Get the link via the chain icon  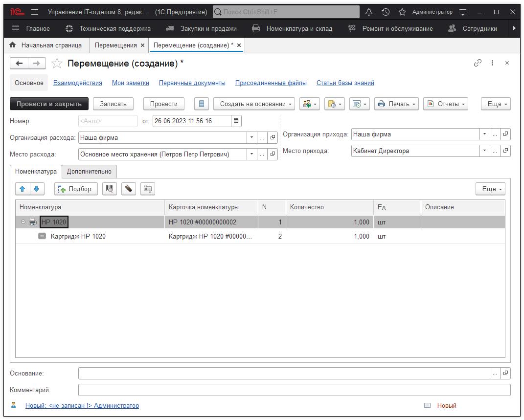478,63
